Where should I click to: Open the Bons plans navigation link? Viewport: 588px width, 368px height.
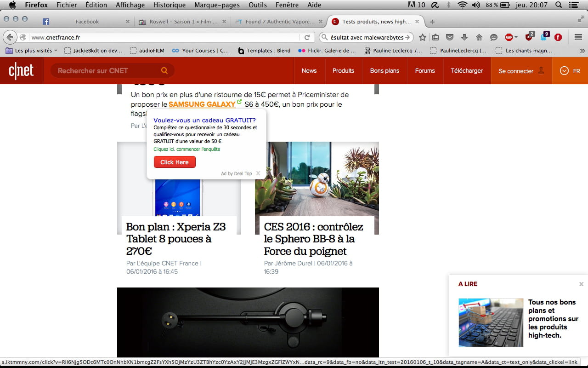click(384, 70)
